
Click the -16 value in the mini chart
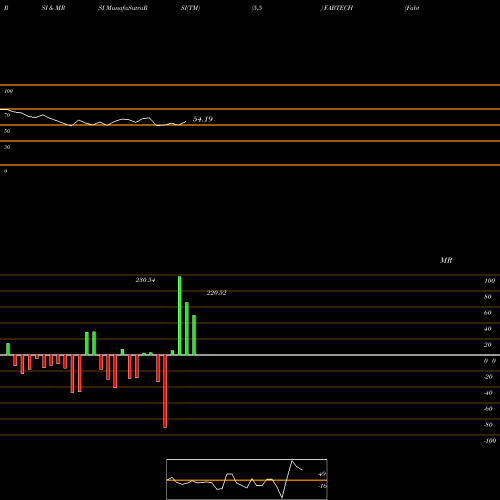(x=322, y=486)
